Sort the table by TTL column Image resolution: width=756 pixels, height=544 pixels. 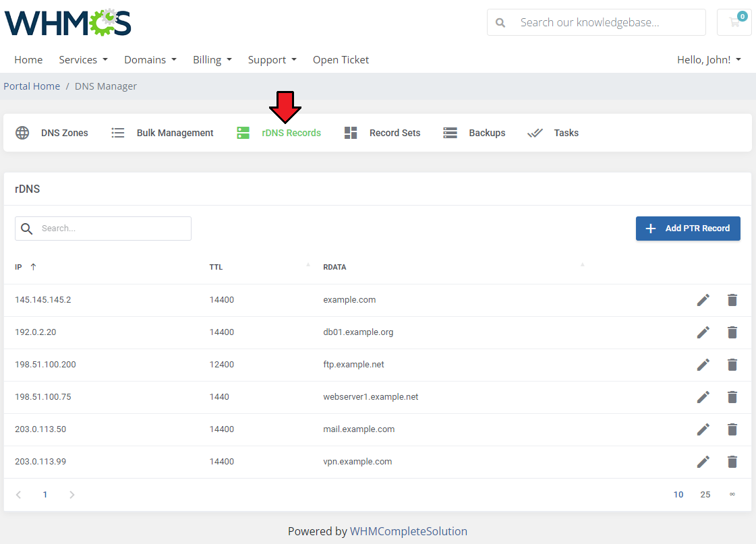216,267
